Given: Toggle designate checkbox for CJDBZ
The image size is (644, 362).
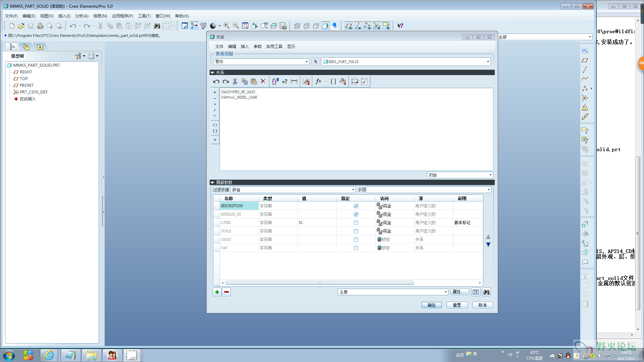Looking at the screenshot, I should (356, 223).
